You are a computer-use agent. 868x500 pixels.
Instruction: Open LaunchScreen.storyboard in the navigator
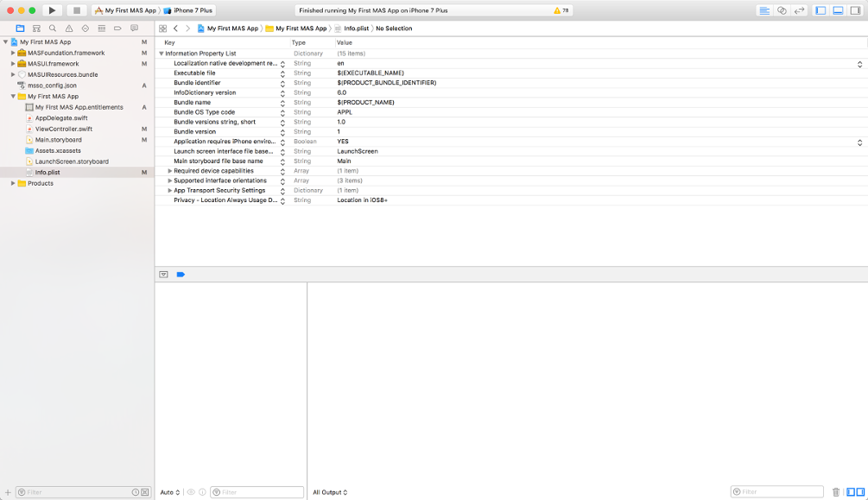pos(72,161)
